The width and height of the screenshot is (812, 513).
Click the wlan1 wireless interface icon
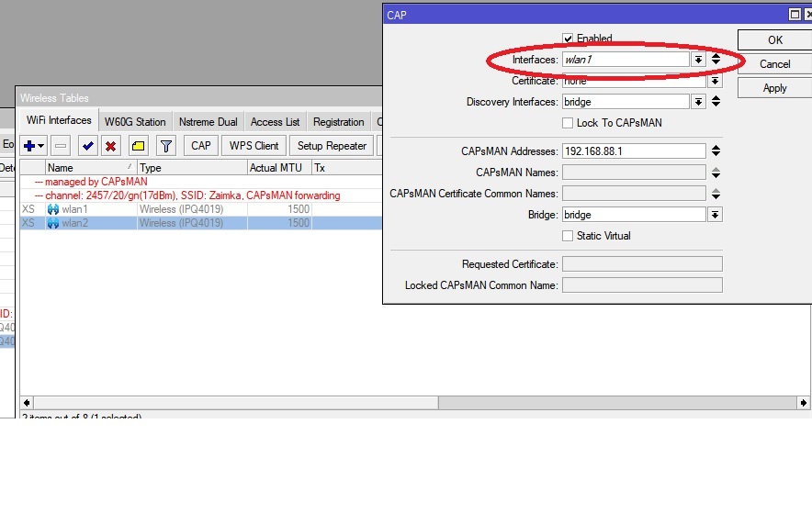tap(53, 209)
